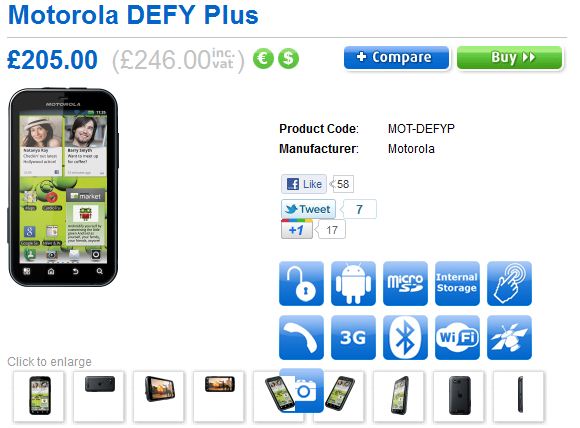Image resolution: width=580 pixels, height=428 pixels.
Task: Click the dollar currency icon
Action: pos(288,59)
